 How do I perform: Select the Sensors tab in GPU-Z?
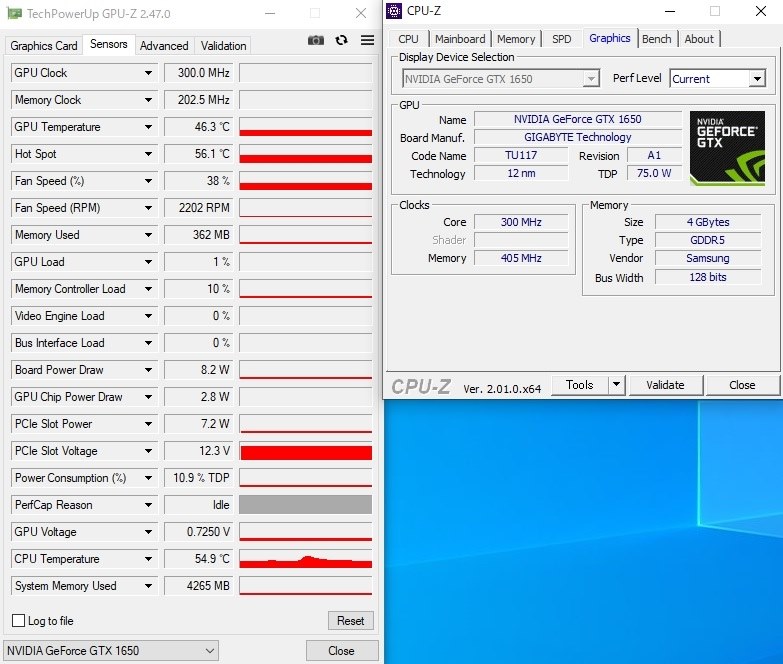[108, 44]
